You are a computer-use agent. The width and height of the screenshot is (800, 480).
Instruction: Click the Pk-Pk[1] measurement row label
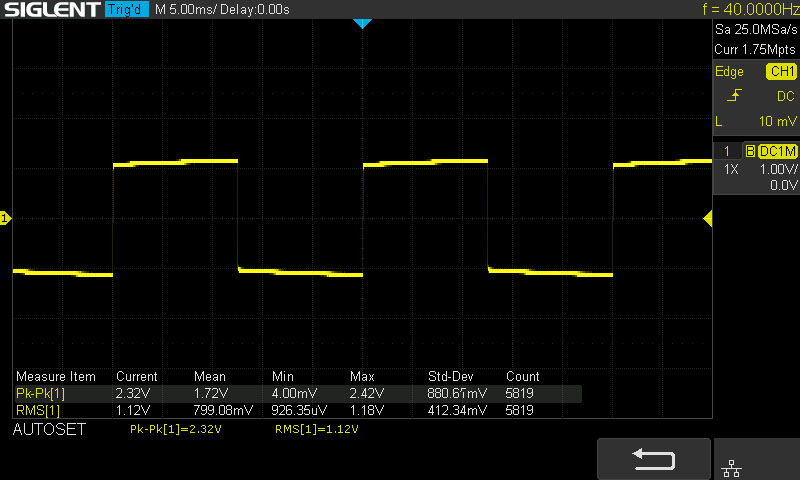(40, 393)
